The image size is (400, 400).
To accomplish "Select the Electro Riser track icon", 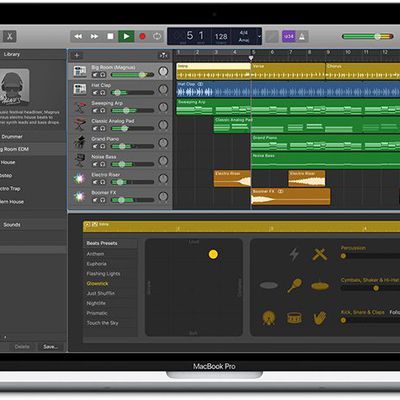I will pyautogui.click(x=80, y=179).
